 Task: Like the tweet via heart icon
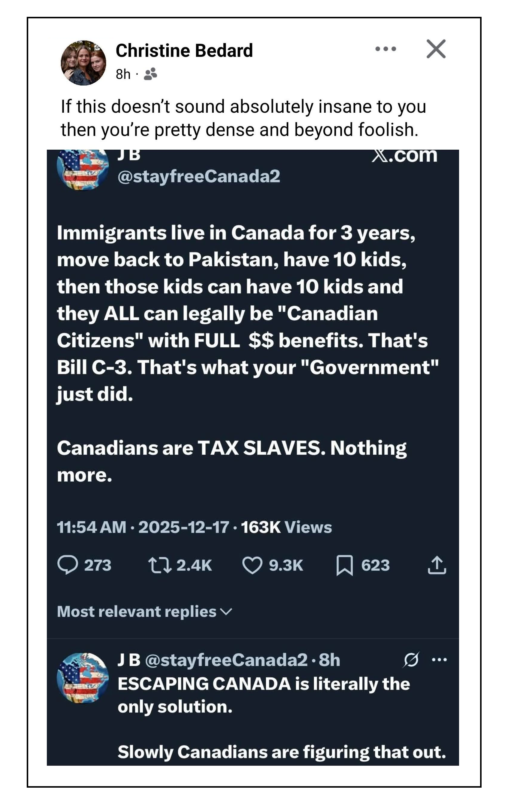point(252,565)
